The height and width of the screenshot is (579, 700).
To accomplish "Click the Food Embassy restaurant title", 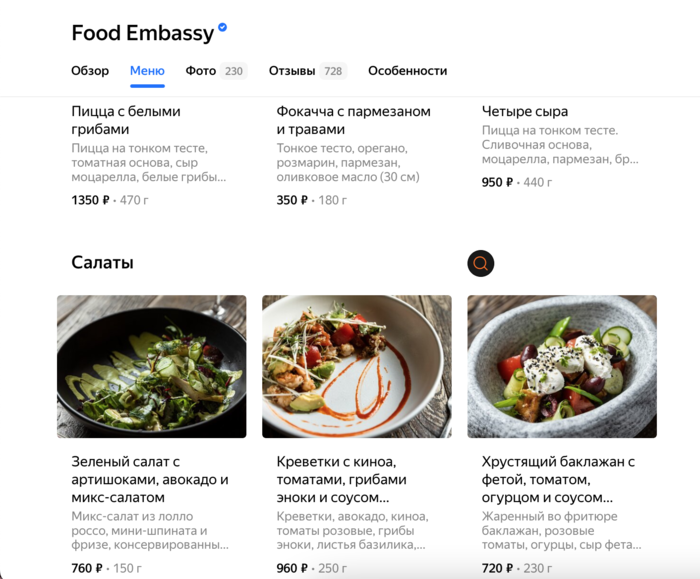I will pyautogui.click(x=143, y=33).
